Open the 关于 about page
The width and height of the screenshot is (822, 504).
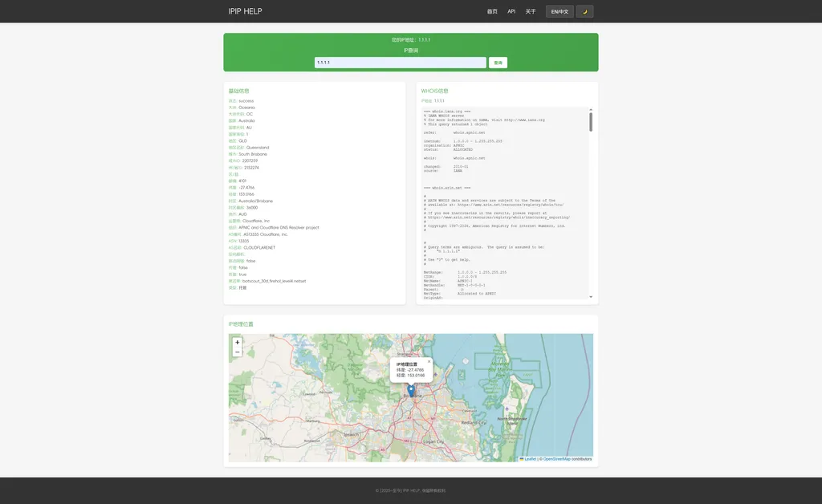point(531,11)
